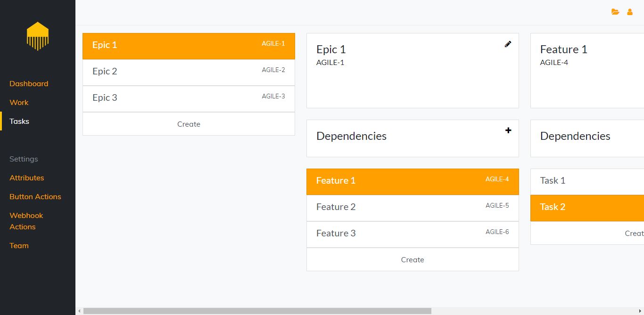The image size is (644, 315).
Task: Select Task 1 in the tasks list
Action: [x=587, y=182]
